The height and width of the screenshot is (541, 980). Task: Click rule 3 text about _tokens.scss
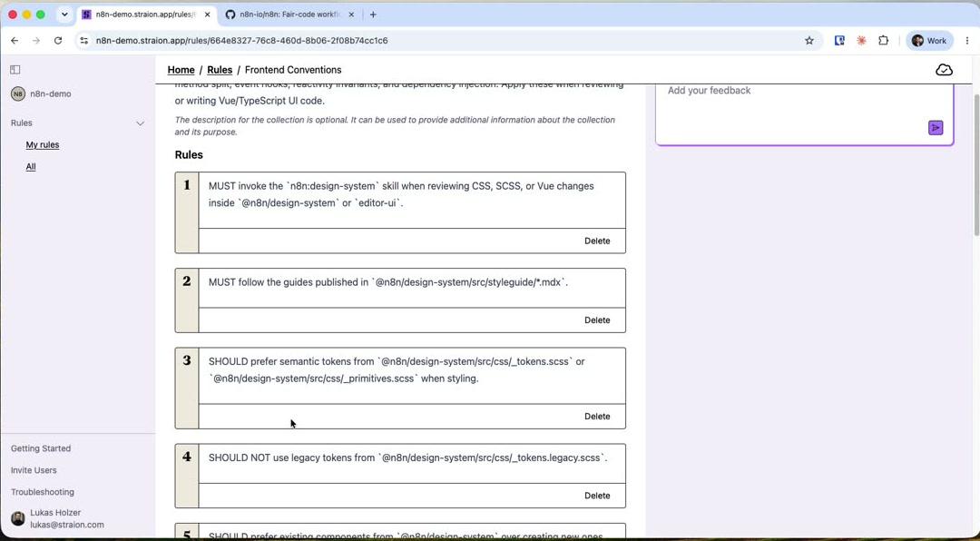pyautogui.click(x=397, y=370)
